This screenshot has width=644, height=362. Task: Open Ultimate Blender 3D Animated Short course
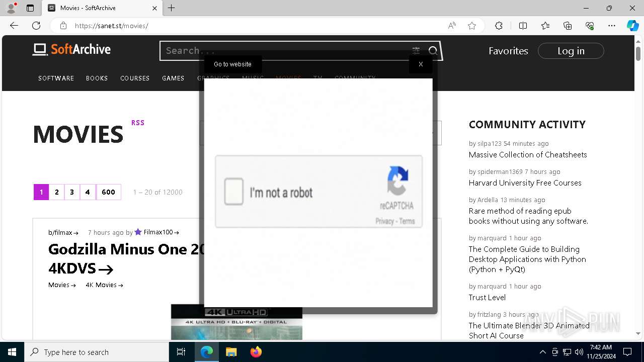(529, 330)
